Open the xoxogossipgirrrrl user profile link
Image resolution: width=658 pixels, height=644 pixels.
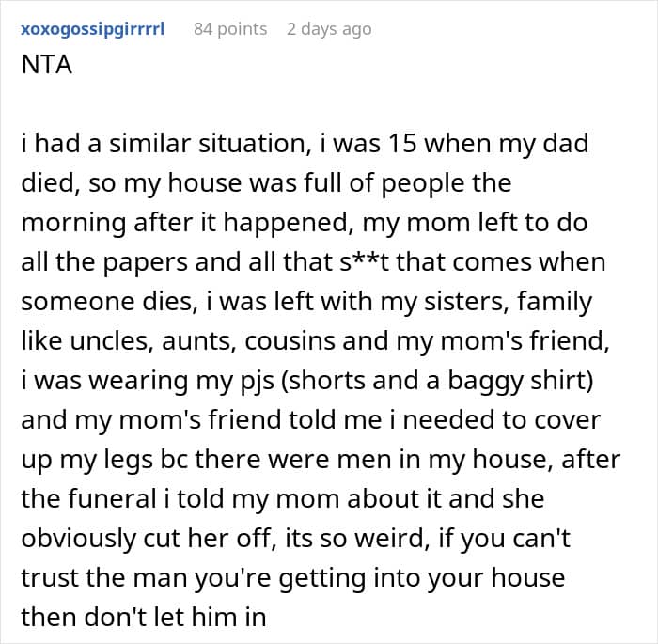coord(93,30)
